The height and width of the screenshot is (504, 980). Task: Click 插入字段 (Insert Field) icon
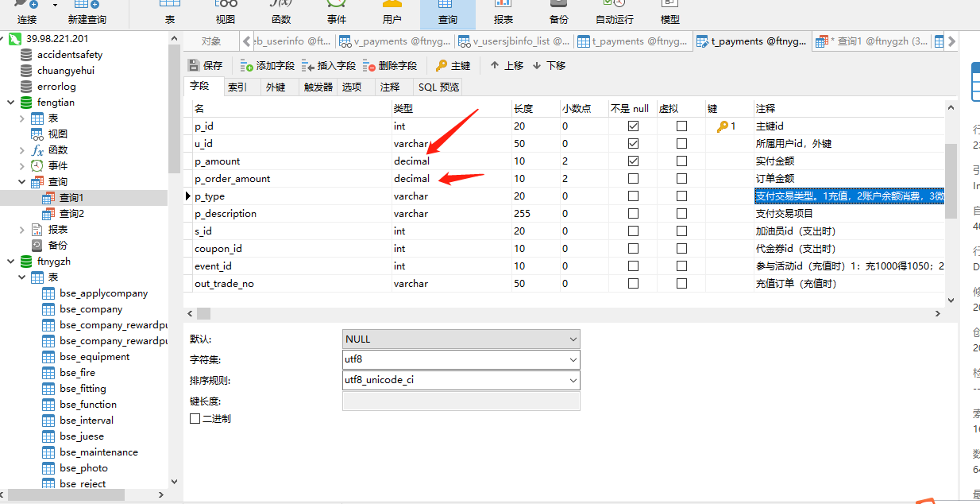point(307,66)
